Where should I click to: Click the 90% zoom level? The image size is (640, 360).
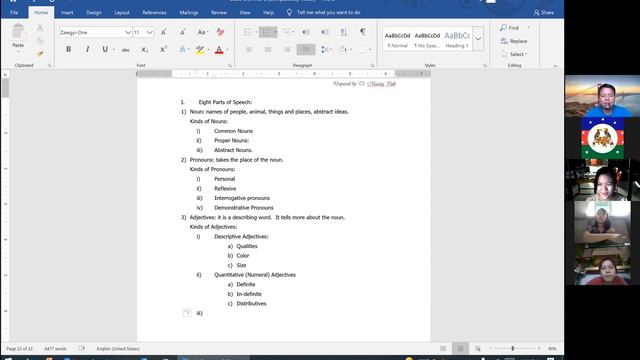(x=552, y=349)
